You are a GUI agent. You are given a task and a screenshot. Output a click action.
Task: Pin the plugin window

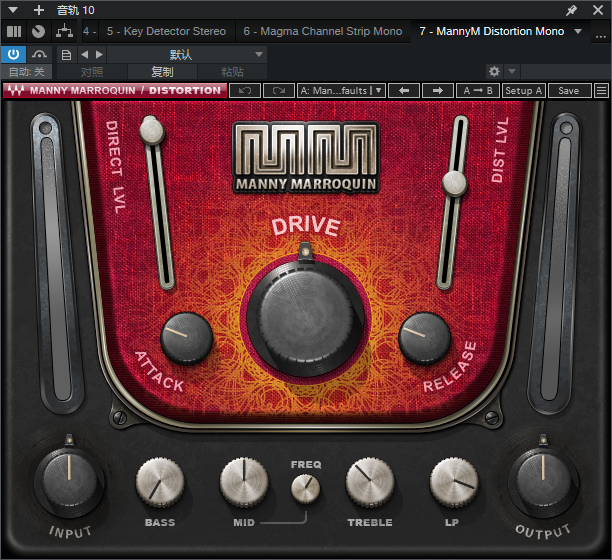pos(571,10)
